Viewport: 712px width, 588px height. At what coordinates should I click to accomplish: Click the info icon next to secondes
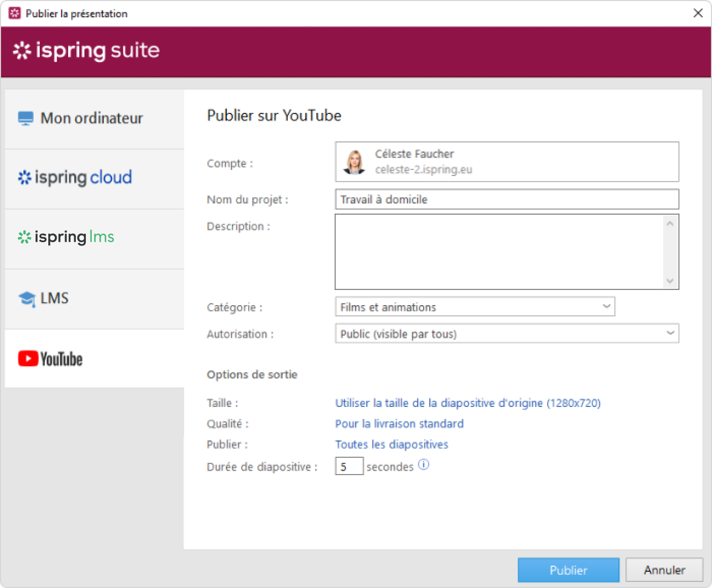pyautogui.click(x=424, y=465)
